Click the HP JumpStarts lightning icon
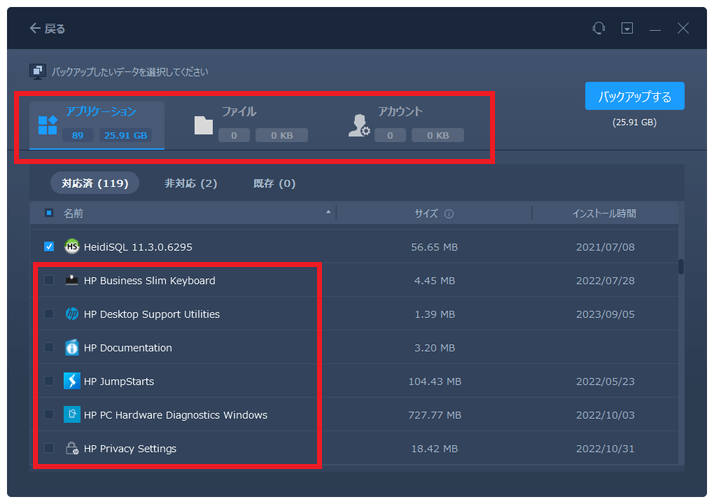 click(72, 381)
